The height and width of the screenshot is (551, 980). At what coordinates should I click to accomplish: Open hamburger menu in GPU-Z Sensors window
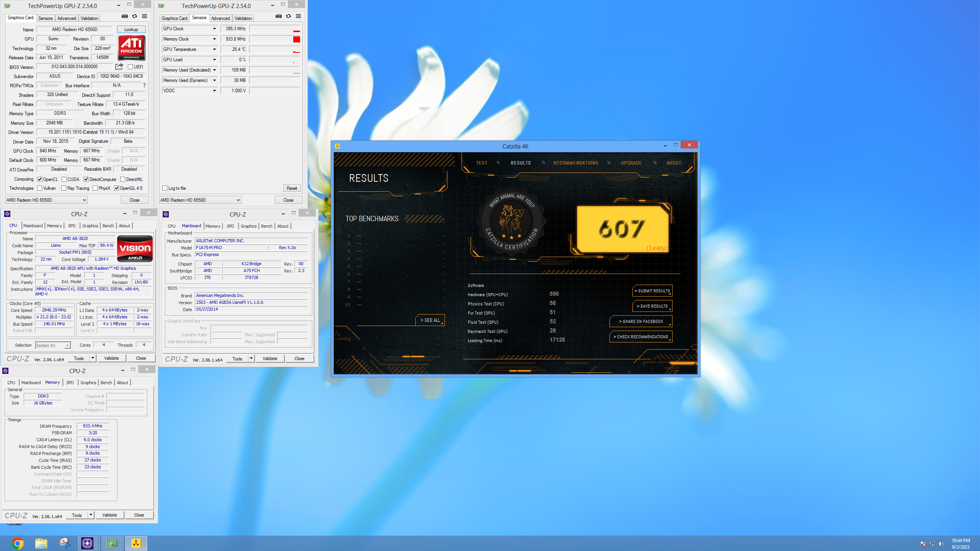[299, 16]
